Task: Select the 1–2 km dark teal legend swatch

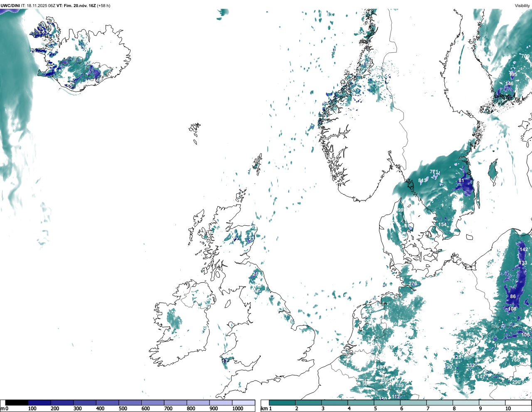Action: pyautogui.click(x=282, y=402)
